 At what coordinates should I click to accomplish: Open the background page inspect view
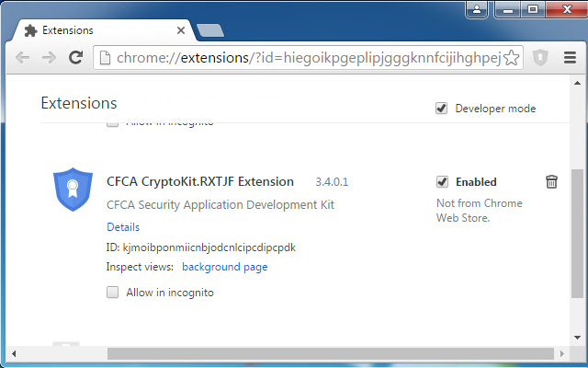click(224, 267)
